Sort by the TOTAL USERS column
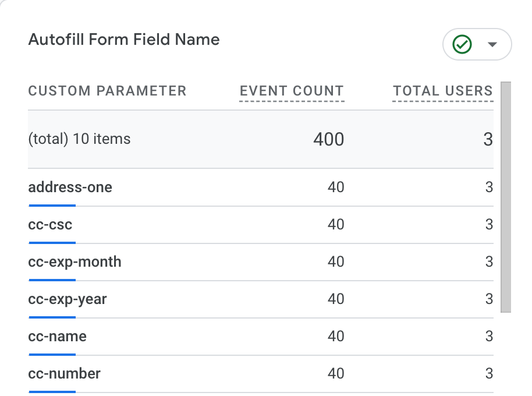The image size is (532, 396). click(442, 91)
